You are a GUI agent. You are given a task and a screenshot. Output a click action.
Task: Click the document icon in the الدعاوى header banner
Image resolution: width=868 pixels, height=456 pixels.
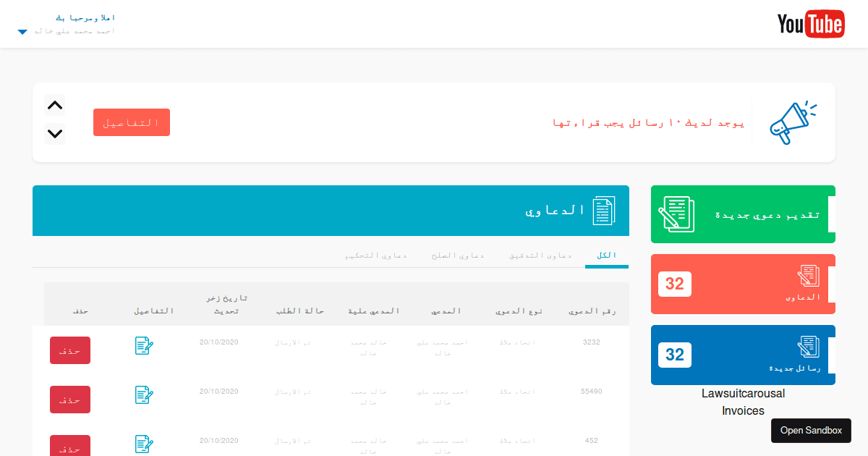click(x=605, y=211)
